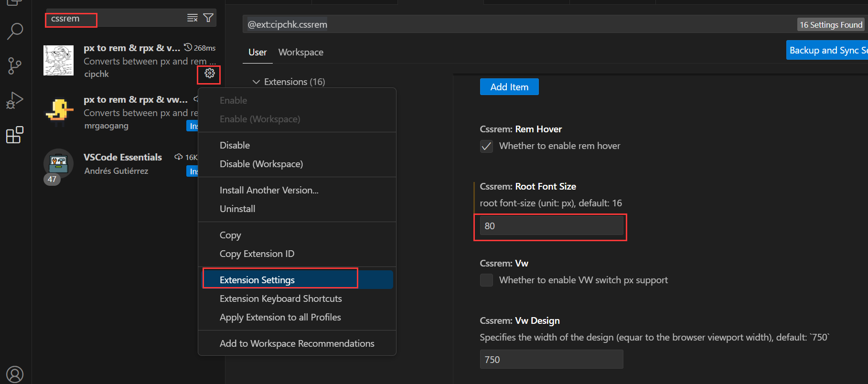Choose Apply Extension to all Profiles
Image resolution: width=868 pixels, height=384 pixels.
pyautogui.click(x=297, y=317)
